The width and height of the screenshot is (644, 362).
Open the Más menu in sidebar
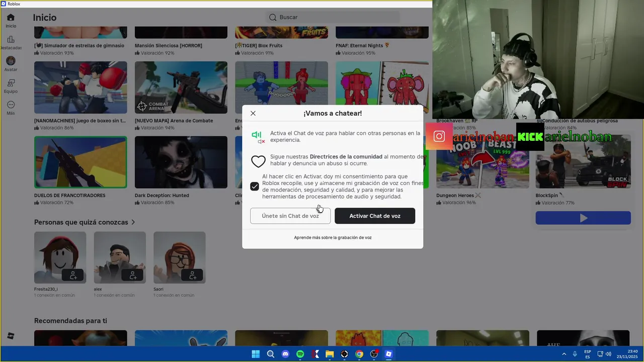pyautogui.click(x=11, y=108)
